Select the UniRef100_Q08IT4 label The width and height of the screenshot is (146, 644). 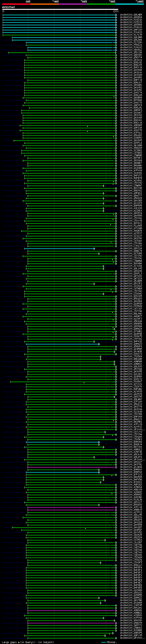click(131, 93)
